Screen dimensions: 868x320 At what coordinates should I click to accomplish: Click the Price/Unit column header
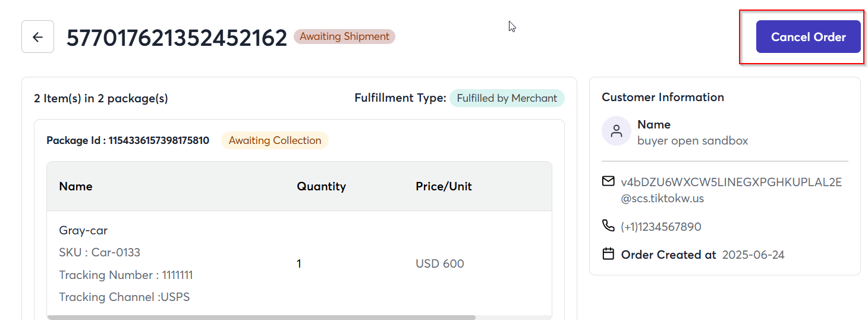point(444,186)
